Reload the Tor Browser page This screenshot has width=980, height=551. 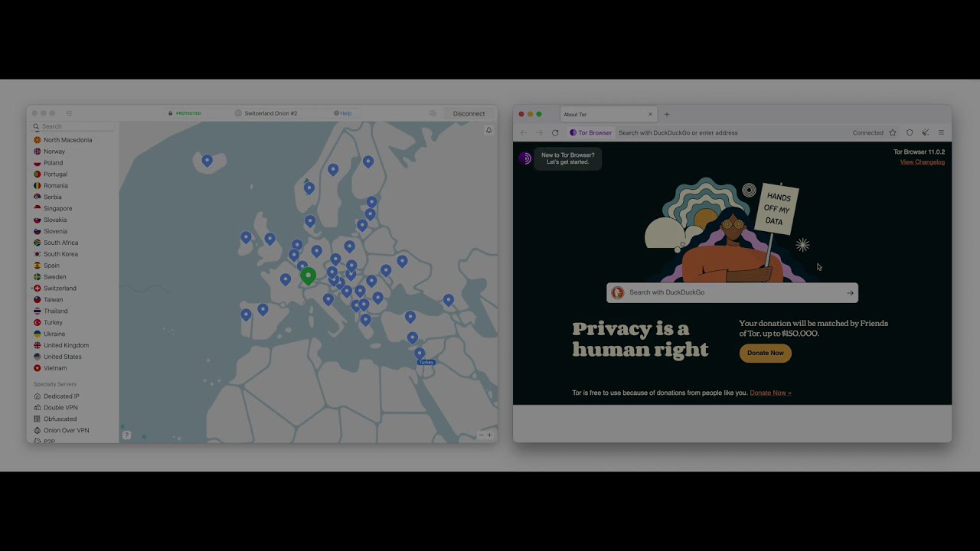pos(555,133)
